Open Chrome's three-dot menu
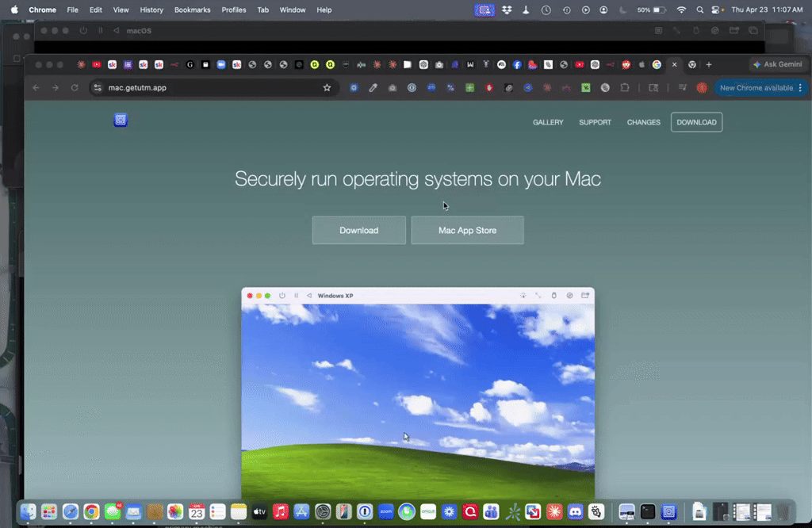Viewport: 812px width, 528px height. coord(800,87)
